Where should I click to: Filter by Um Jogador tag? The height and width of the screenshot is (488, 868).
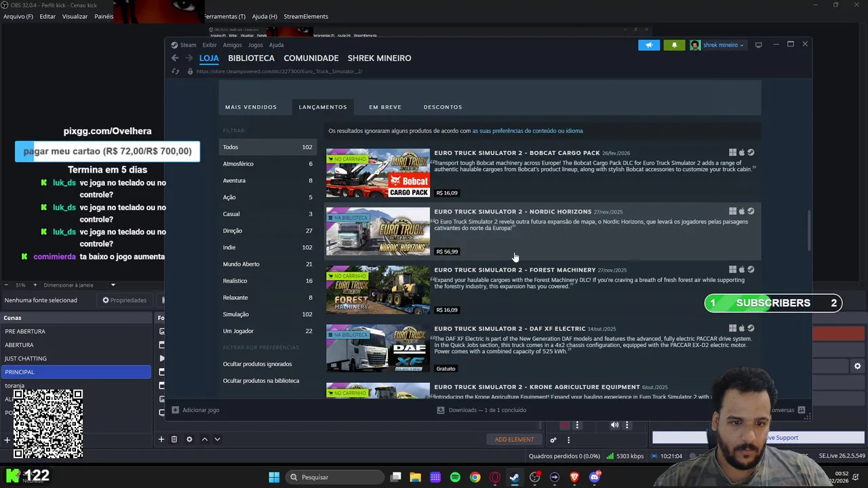[x=268, y=331]
